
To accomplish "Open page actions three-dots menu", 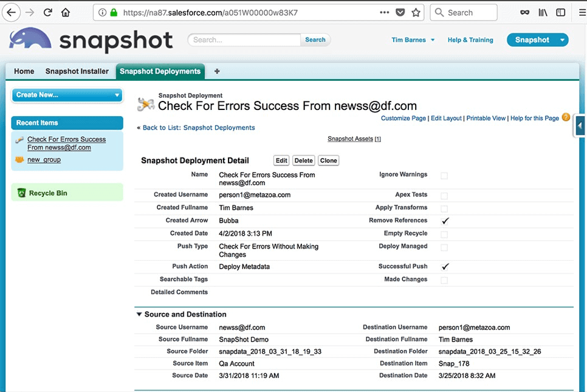I will (384, 12).
